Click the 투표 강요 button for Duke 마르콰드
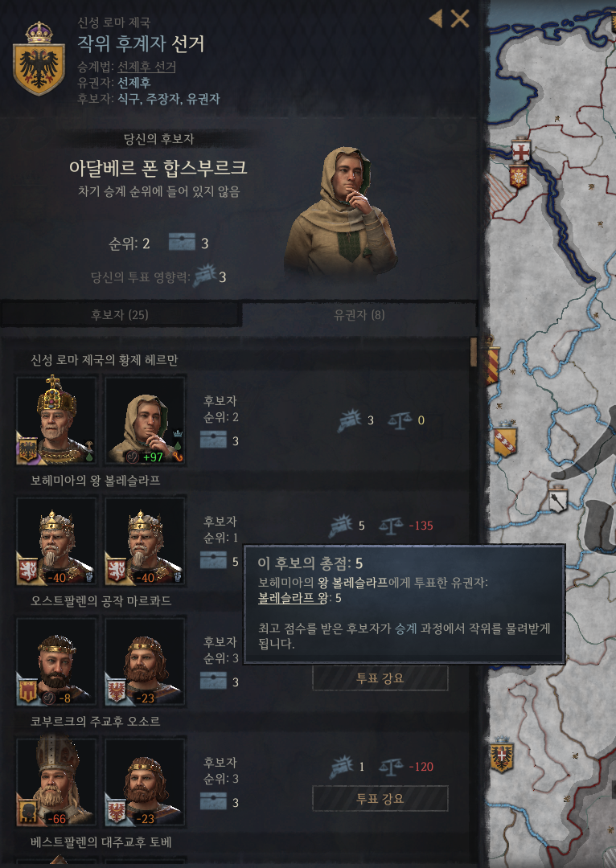 point(380,678)
